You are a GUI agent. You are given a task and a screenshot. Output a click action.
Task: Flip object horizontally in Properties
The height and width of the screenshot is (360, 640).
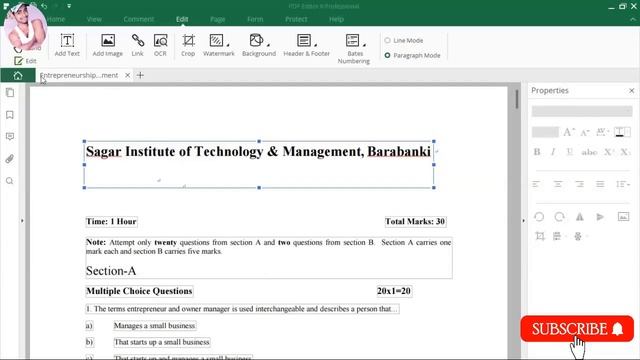click(580, 217)
